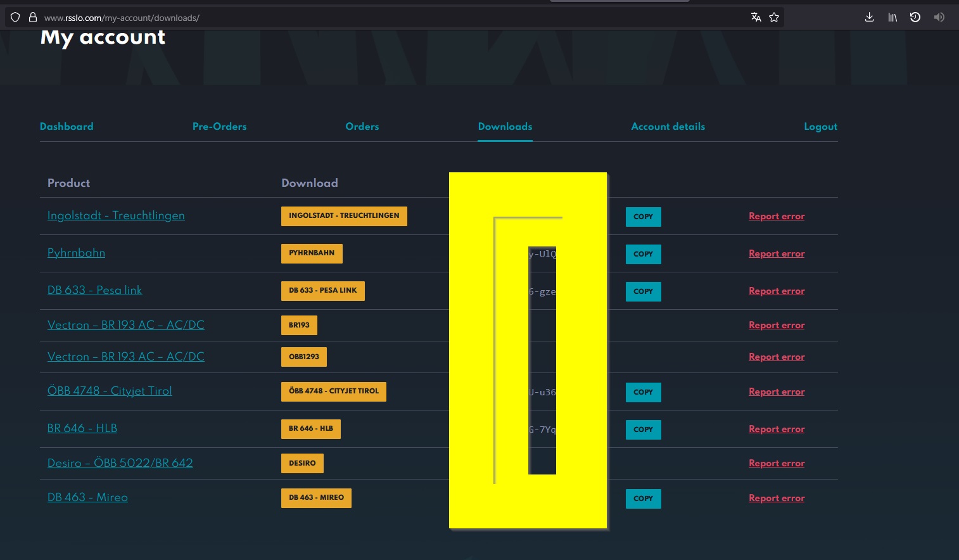Viewport: 959px width, 560px height.
Task: Download the PYHRNBAHN file
Action: point(312,253)
